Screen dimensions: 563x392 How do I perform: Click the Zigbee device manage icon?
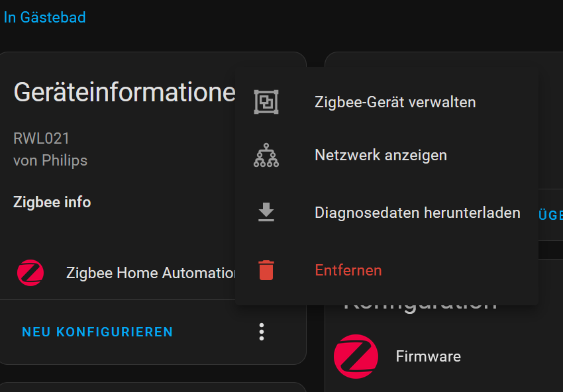(266, 102)
